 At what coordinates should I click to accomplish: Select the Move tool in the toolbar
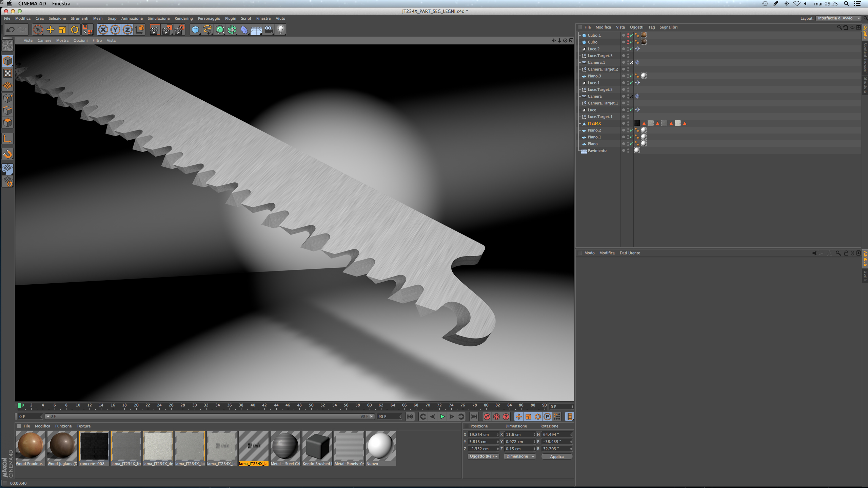(x=50, y=30)
